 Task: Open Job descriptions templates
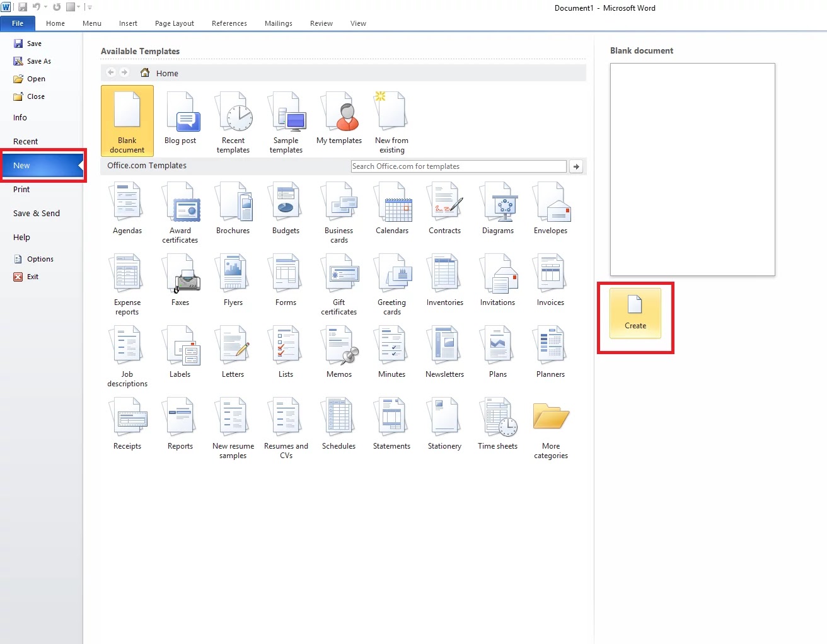[x=127, y=356]
